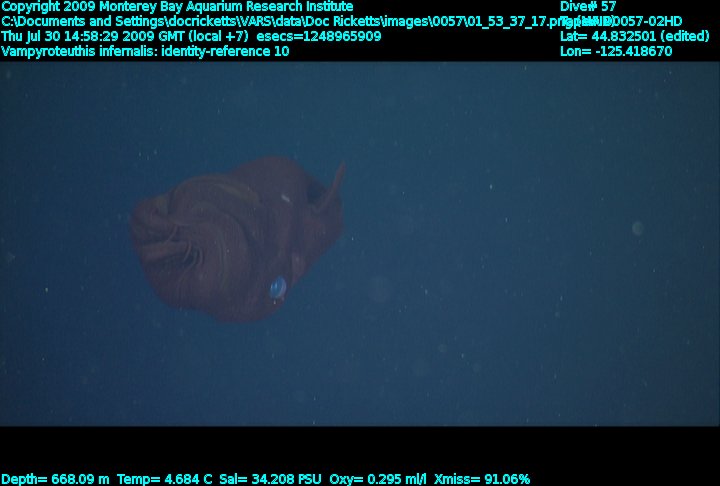Click the 'Temp= 4.684 C' reading
The image size is (720, 486).
(165, 479)
